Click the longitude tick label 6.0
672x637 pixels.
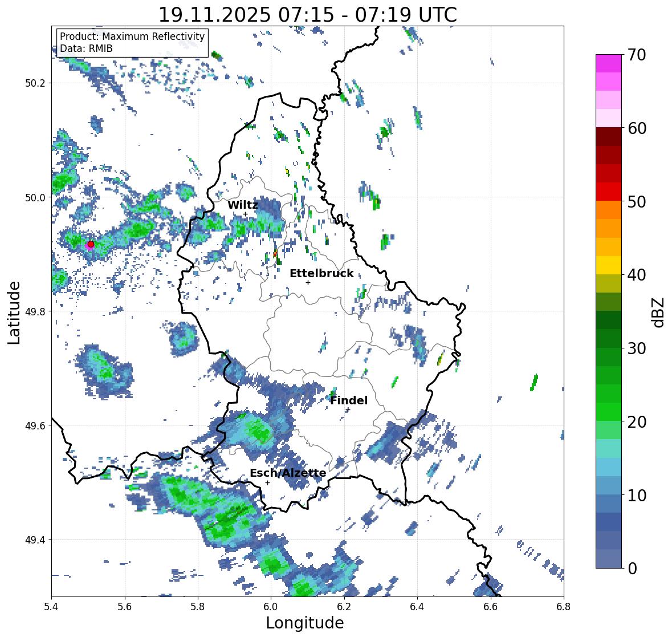271,606
